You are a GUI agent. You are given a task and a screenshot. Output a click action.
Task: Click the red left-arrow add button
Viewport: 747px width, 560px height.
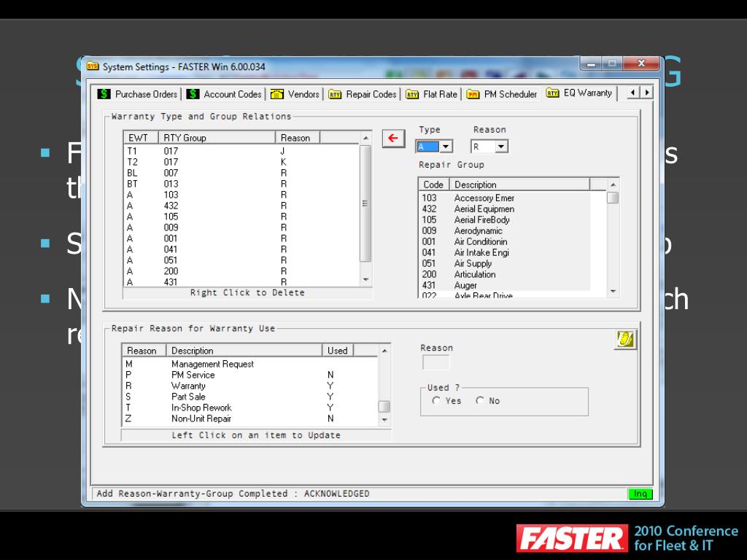pos(393,139)
